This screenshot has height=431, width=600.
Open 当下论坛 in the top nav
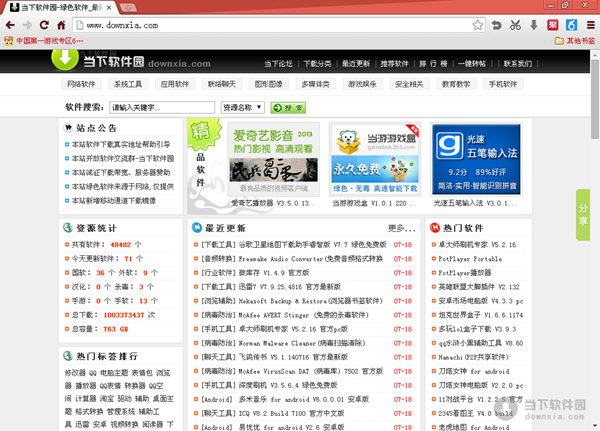coord(279,64)
